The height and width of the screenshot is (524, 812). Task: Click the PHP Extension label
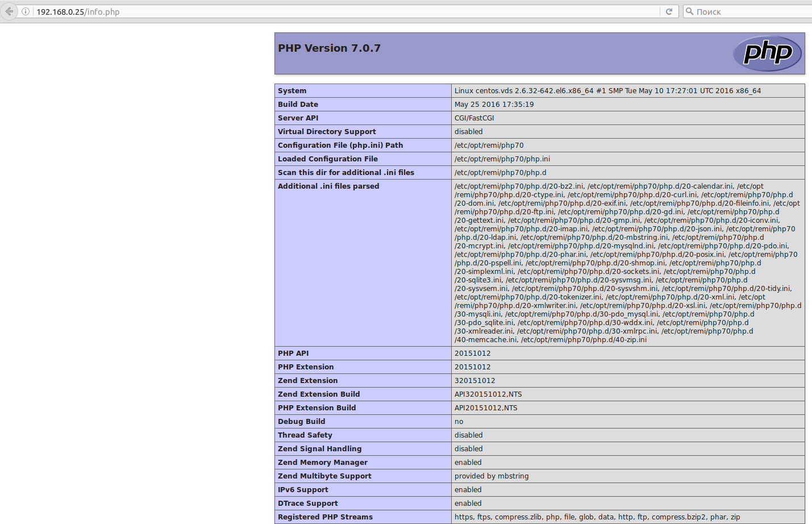pos(306,367)
